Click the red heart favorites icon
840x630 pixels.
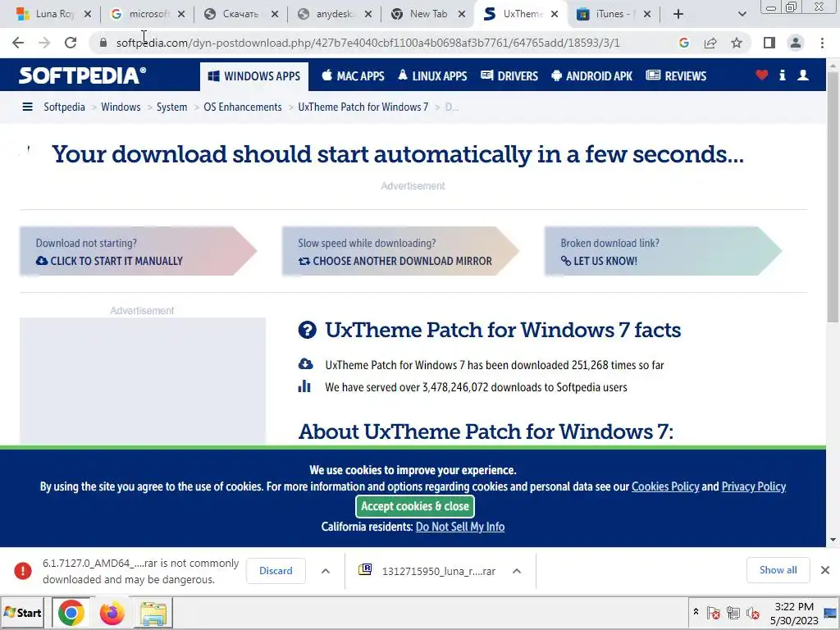[762, 75]
